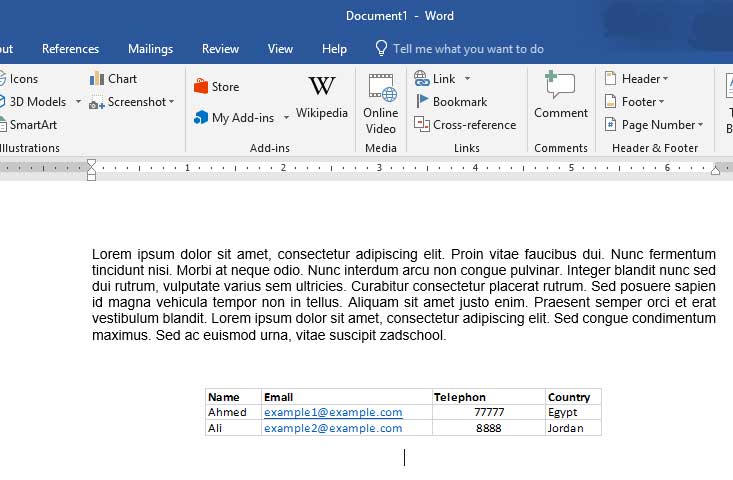This screenshot has width=733, height=480.
Task: Click the Page Number icon
Action: (610, 124)
